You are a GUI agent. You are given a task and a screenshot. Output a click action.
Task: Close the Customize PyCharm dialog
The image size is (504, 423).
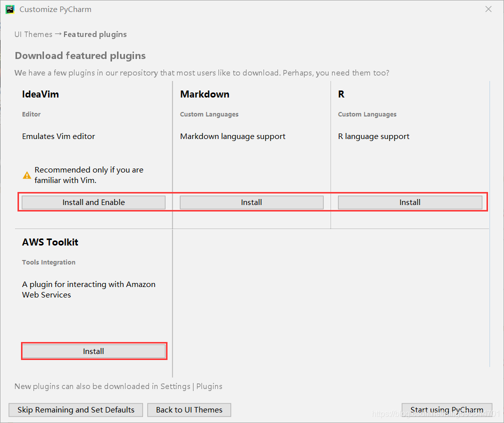[x=488, y=9]
